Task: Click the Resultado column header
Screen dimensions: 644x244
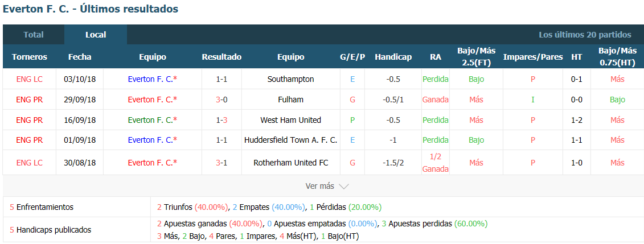Action: tap(222, 57)
